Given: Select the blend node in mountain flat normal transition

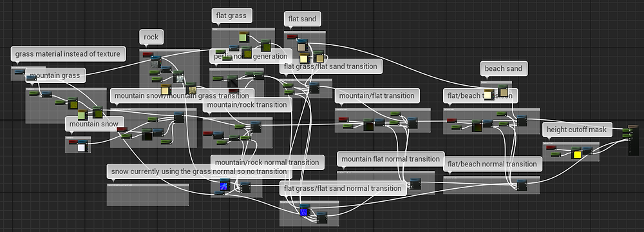Looking at the screenshot, I should pyautogui.click(x=415, y=184).
